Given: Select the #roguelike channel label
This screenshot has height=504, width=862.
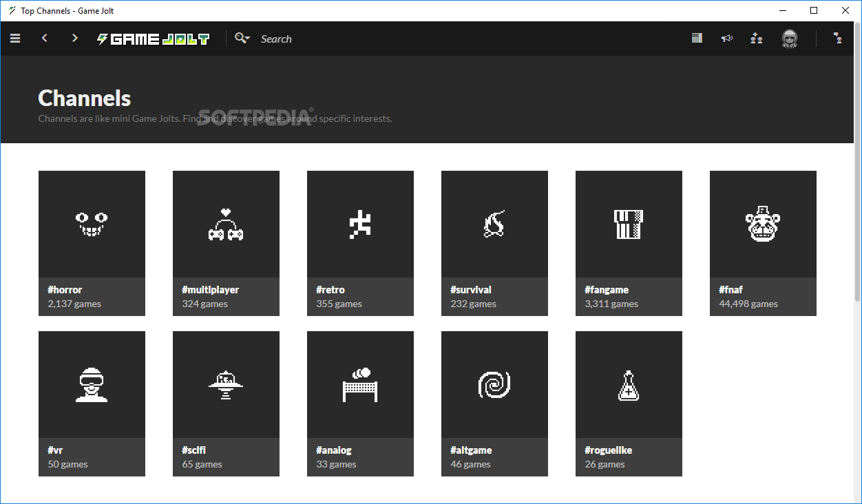Looking at the screenshot, I should [609, 450].
